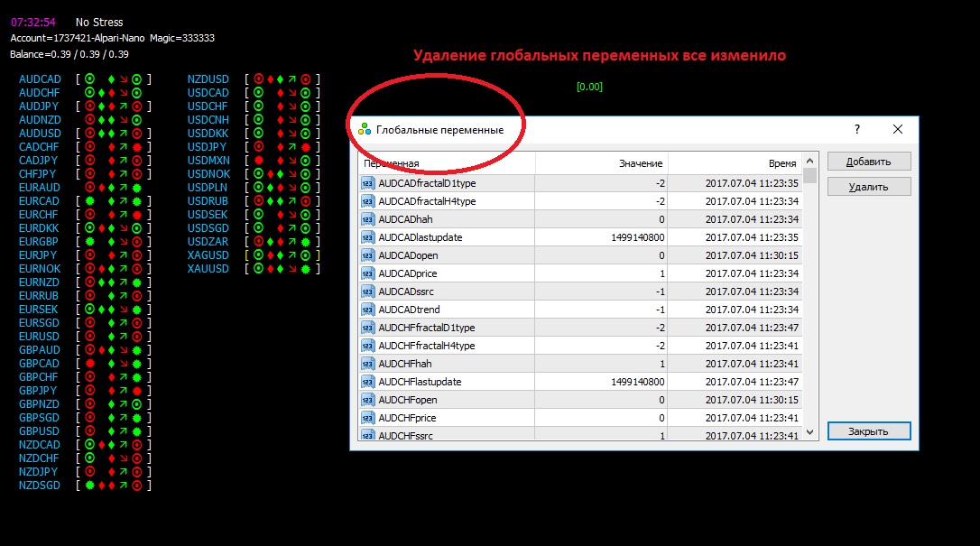980x546 pixels.
Task: Select the AUDCADfractalH4type variable icon
Action: [367, 202]
